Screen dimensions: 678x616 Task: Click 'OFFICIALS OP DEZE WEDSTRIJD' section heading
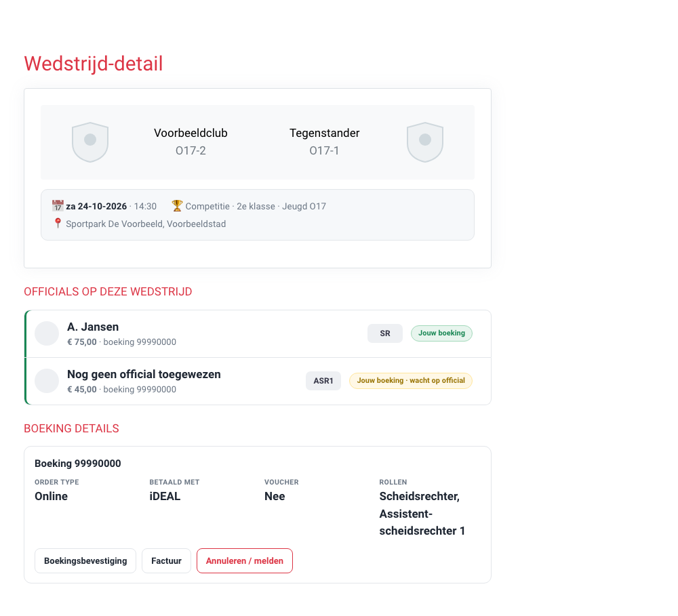pos(108,292)
